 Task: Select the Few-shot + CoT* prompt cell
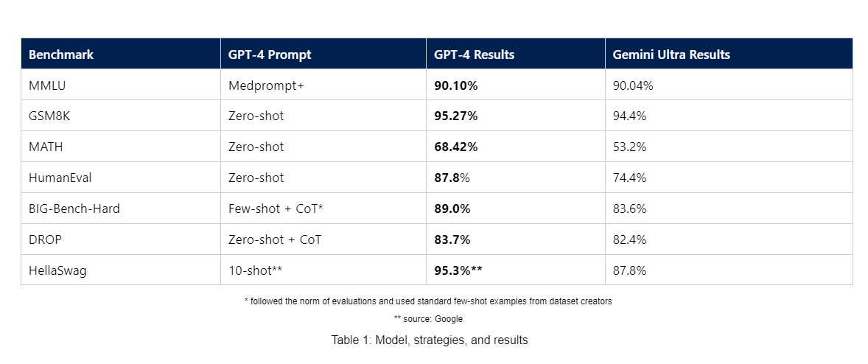276,209
